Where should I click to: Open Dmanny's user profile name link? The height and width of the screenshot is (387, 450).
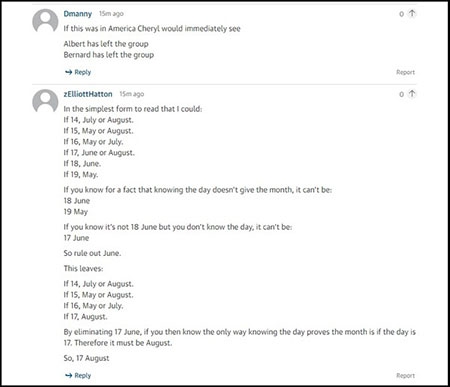coord(78,14)
